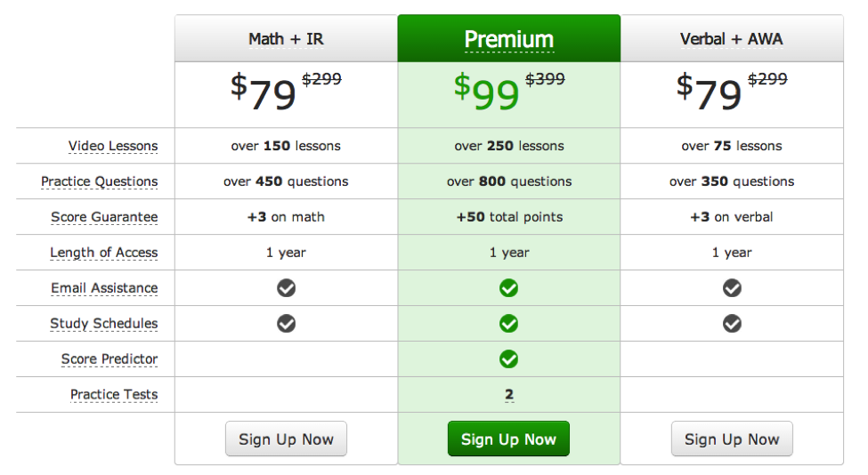Click Study Schedules checkmark in Verbal + AWA column
Screen dimensions: 868x475
click(x=732, y=324)
